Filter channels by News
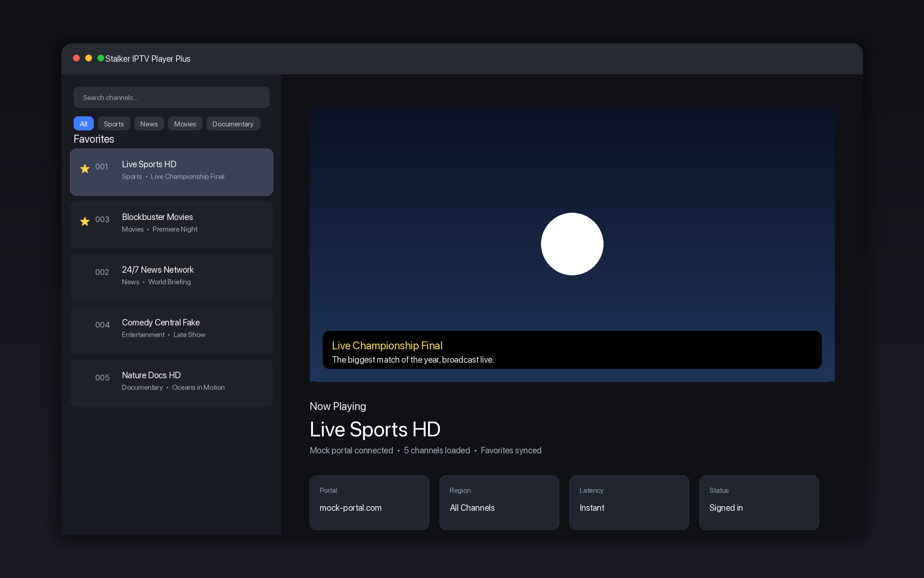Viewport: 924px width, 578px height. [149, 124]
